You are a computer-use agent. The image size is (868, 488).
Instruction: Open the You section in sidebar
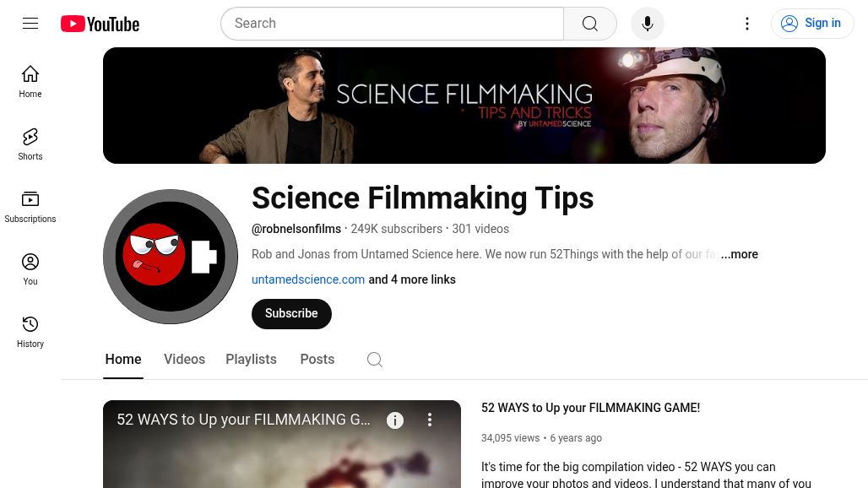pos(30,269)
